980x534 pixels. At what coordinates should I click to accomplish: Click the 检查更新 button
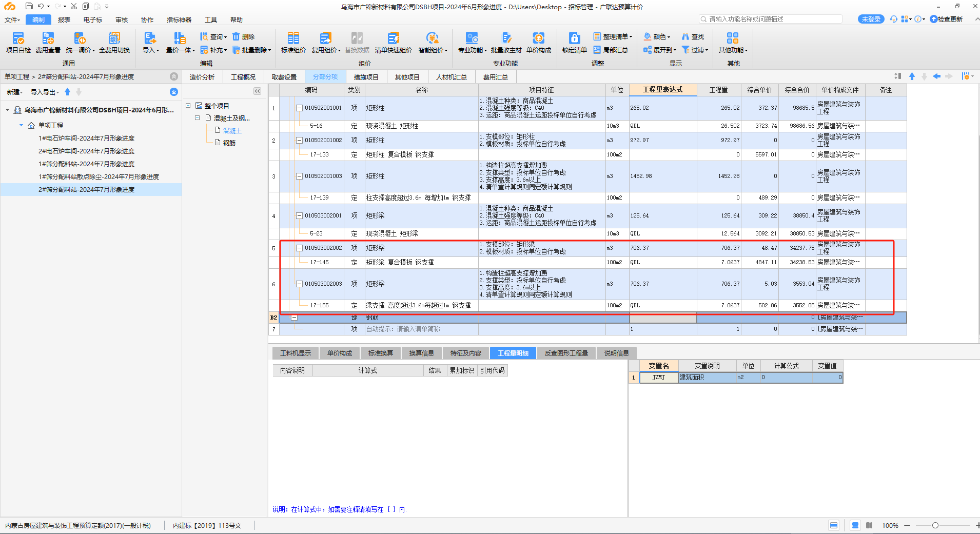947,19
